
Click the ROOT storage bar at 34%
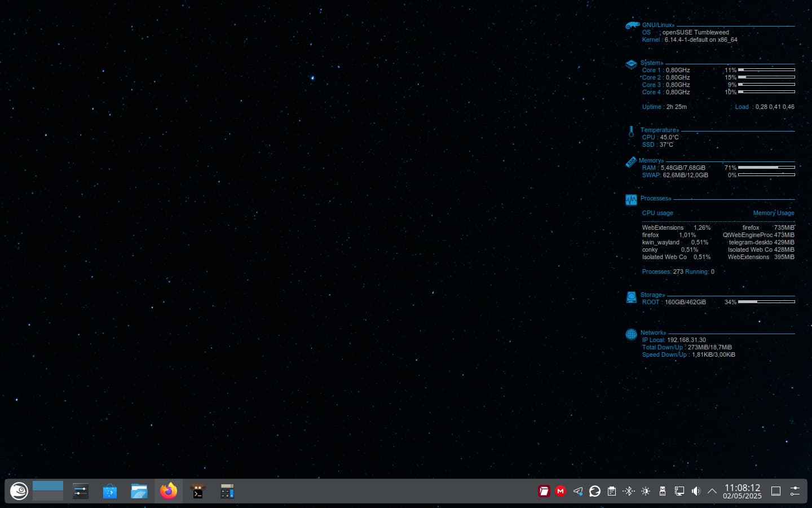(766, 302)
